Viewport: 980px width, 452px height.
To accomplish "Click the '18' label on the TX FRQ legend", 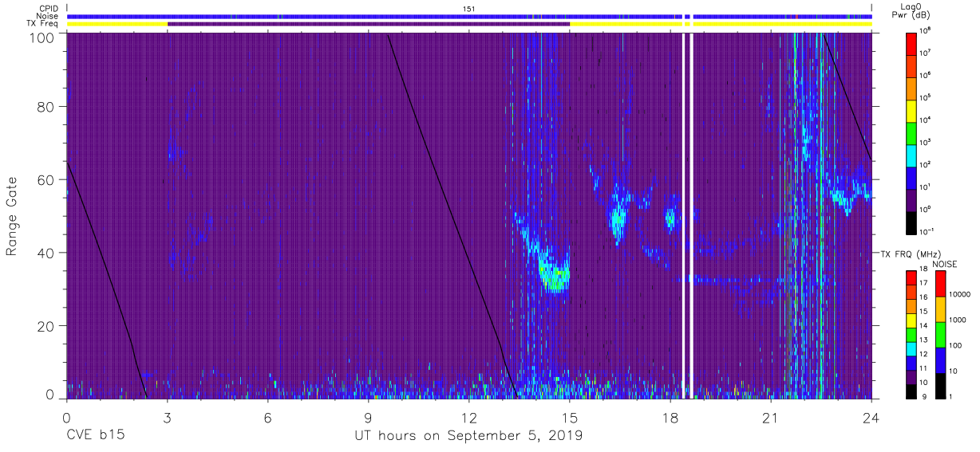I will coord(924,270).
